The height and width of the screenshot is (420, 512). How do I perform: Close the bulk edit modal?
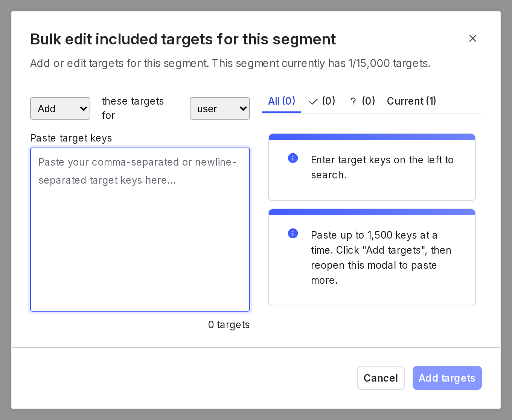(473, 38)
